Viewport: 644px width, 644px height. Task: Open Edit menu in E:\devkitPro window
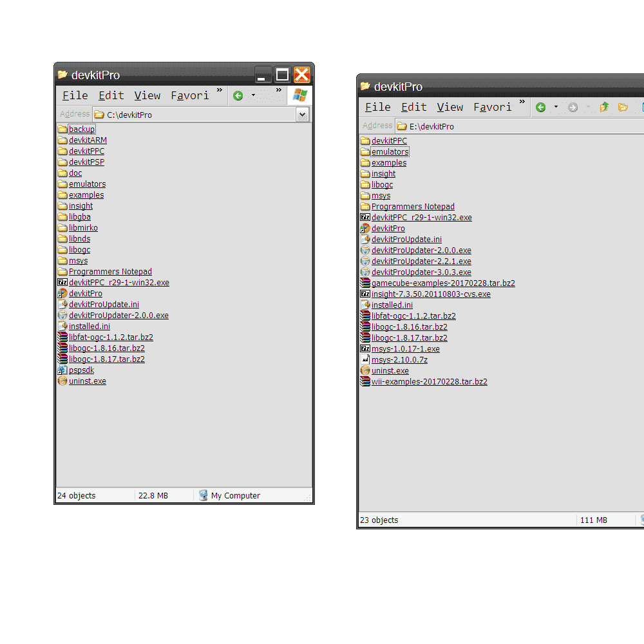413,107
